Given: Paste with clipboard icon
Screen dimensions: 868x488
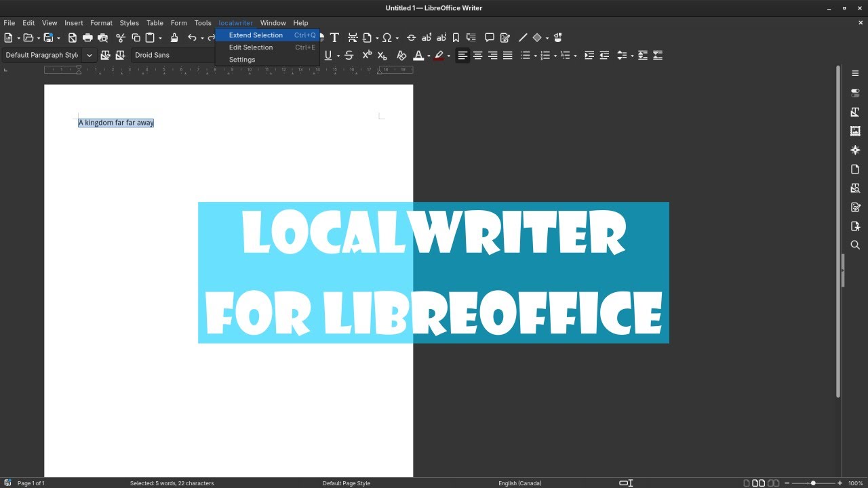Looking at the screenshot, I should [x=150, y=38].
